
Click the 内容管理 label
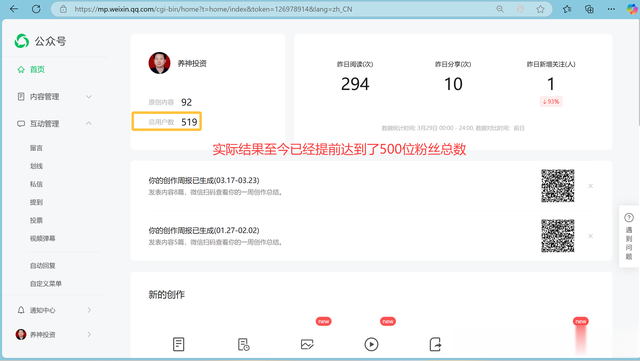pyautogui.click(x=44, y=97)
